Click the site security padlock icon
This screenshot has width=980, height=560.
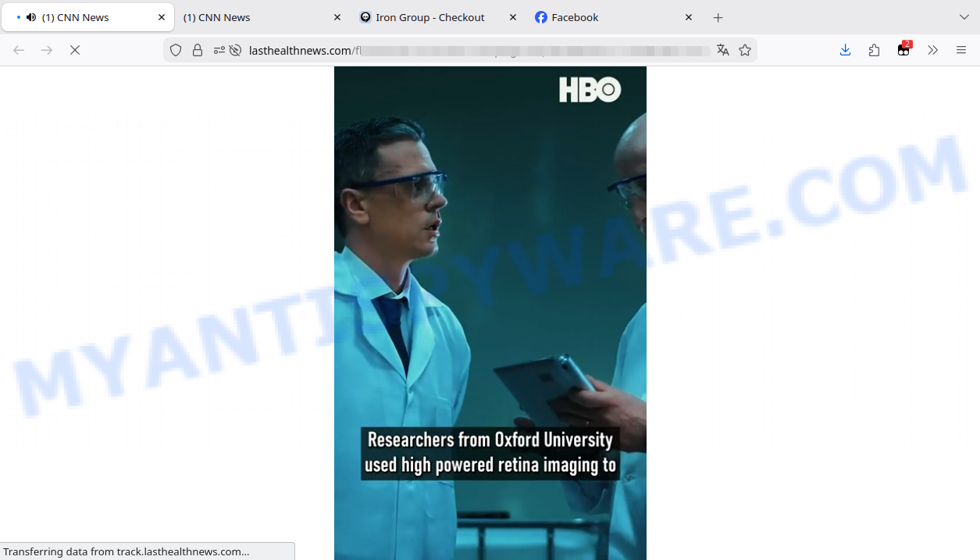(198, 50)
